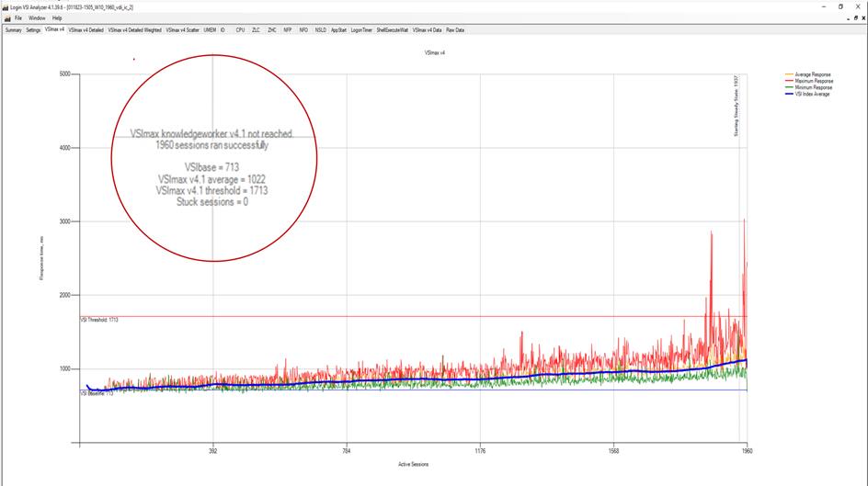The width and height of the screenshot is (868, 486).
Task: Open the VSImax v4 Detailed tab
Action: coord(86,29)
